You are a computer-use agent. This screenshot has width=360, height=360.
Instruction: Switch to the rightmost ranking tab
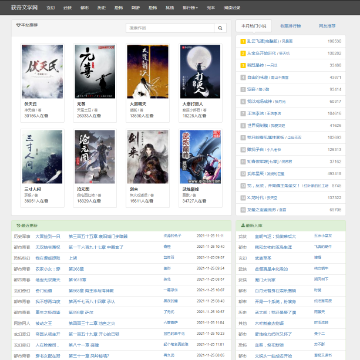point(327,26)
